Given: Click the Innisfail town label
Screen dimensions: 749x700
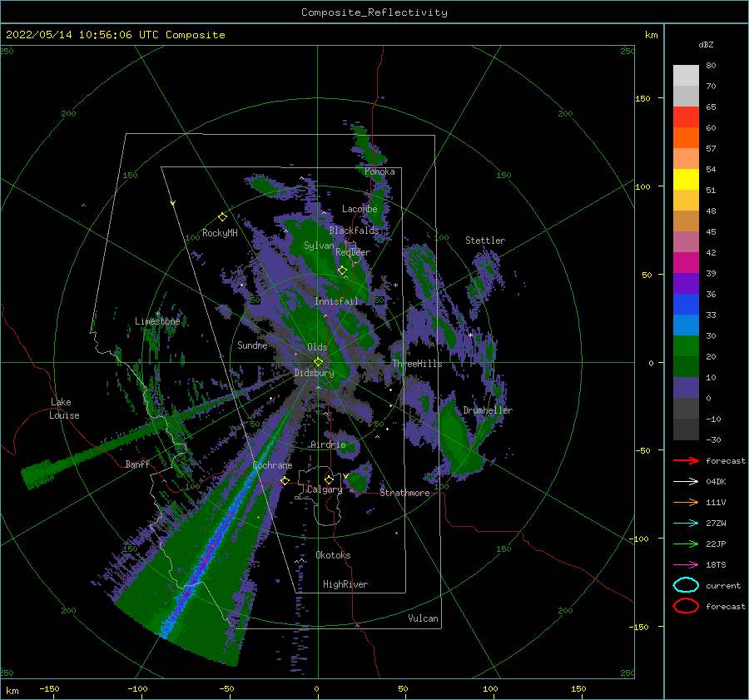Looking at the screenshot, I should (336, 301).
